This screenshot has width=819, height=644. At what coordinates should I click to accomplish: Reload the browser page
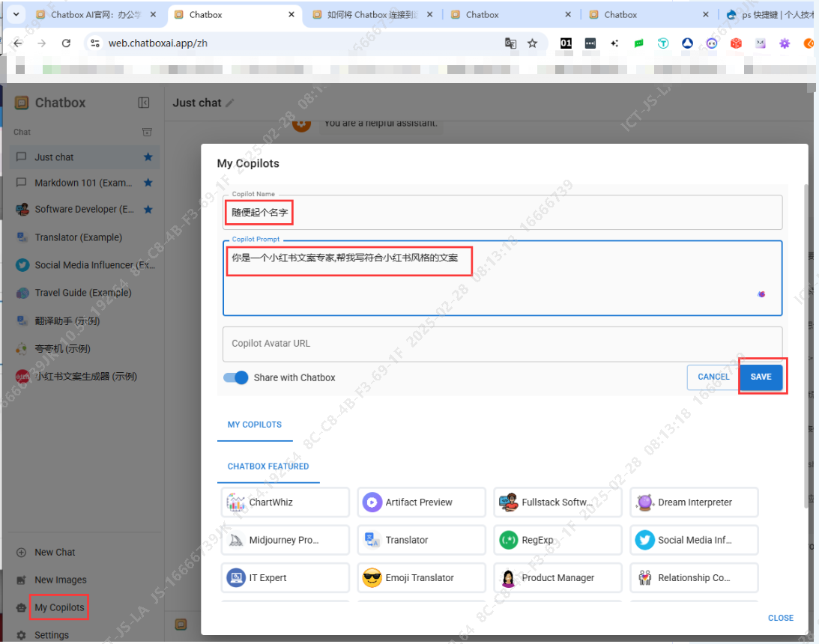tap(66, 43)
